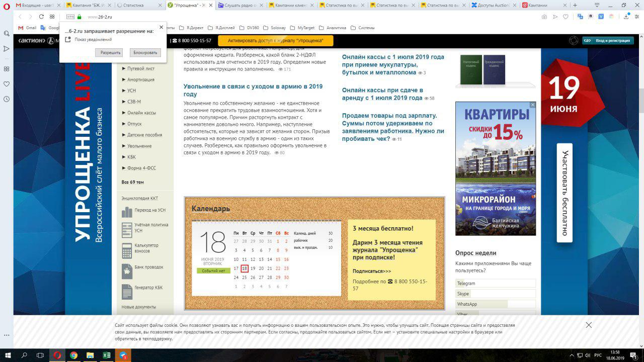Viewport: 644px width, 362px height.
Task: Switch to Входящие Gmail tab
Action: coord(38,5)
